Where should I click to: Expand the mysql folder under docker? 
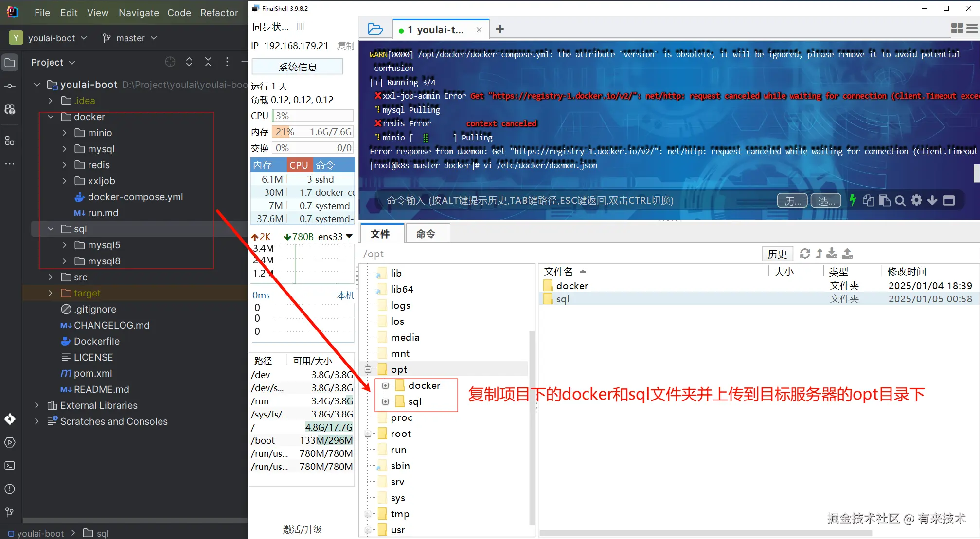pos(65,149)
